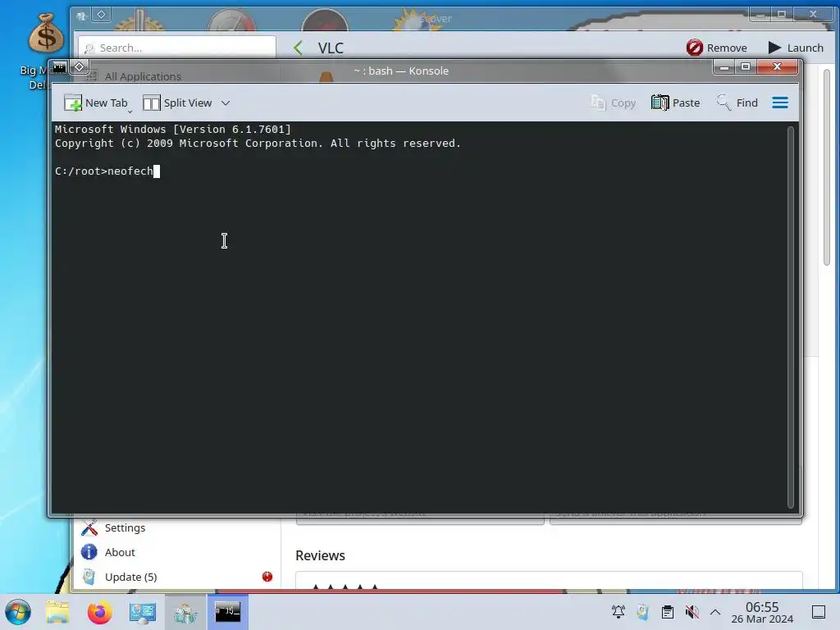Toggle the Konsole keep-on-all-desktops pin icon

(80, 67)
